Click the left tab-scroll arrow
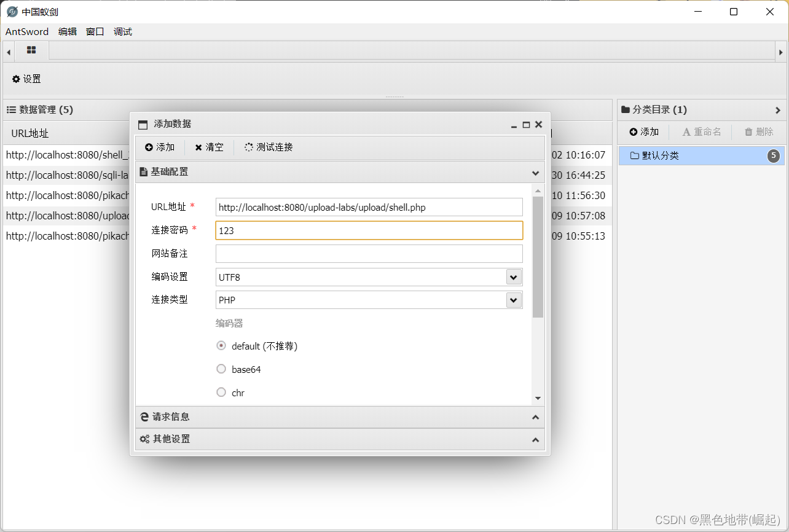 (x=9, y=53)
